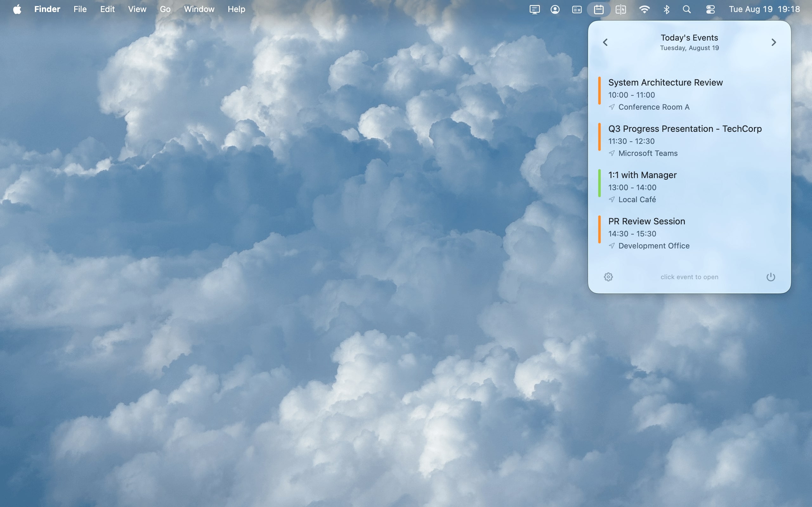Open the calendar events menu bar icon
Screen dimensions: 812x507
pyautogui.click(x=599, y=10)
